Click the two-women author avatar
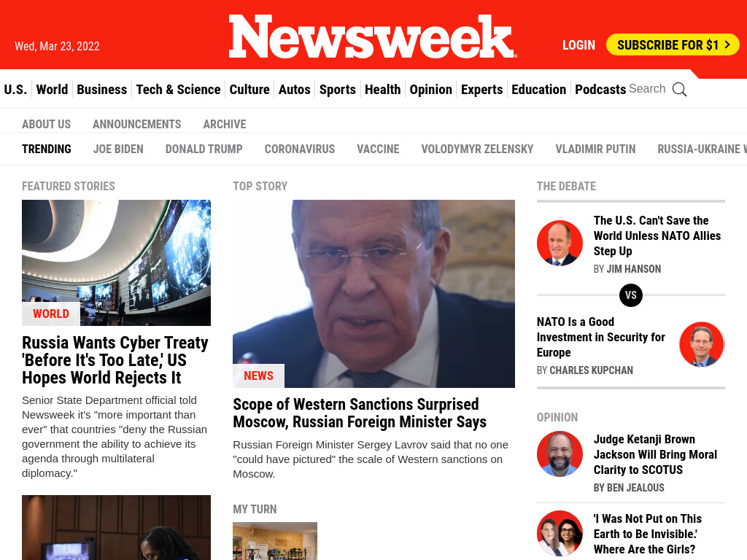The image size is (747, 560). click(x=560, y=533)
